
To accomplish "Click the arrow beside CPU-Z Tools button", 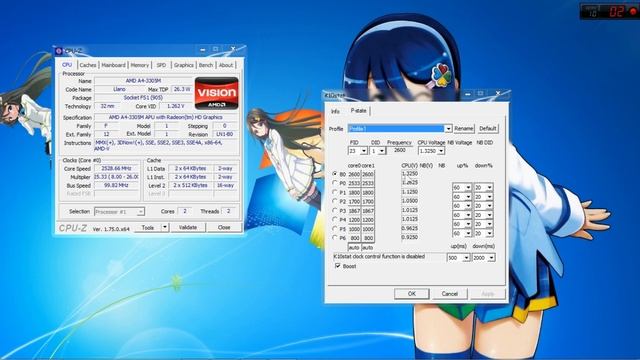I will 165,227.
